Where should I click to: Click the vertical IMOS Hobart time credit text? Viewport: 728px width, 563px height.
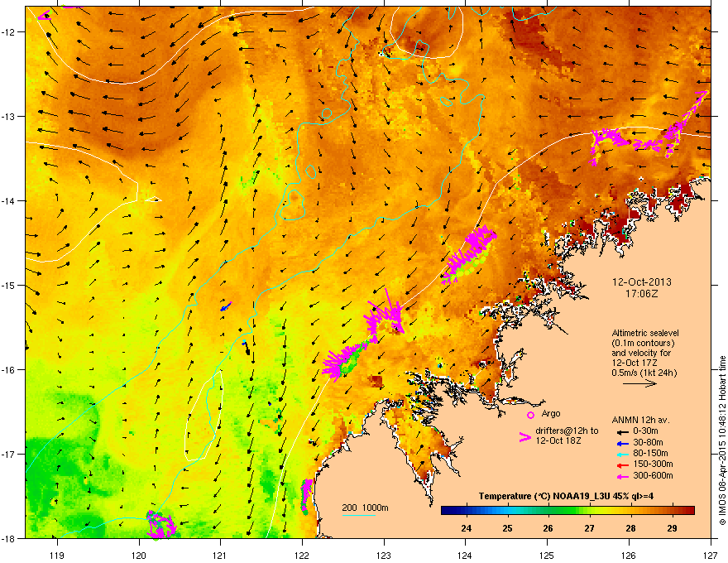pyautogui.click(x=722, y=440)
